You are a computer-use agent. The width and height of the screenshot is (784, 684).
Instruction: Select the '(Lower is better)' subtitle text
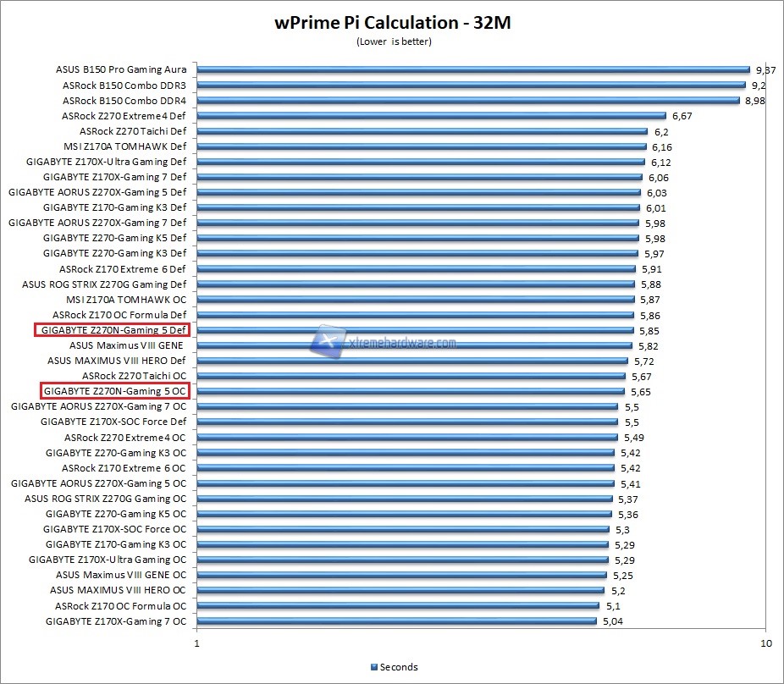click(392, 42)
